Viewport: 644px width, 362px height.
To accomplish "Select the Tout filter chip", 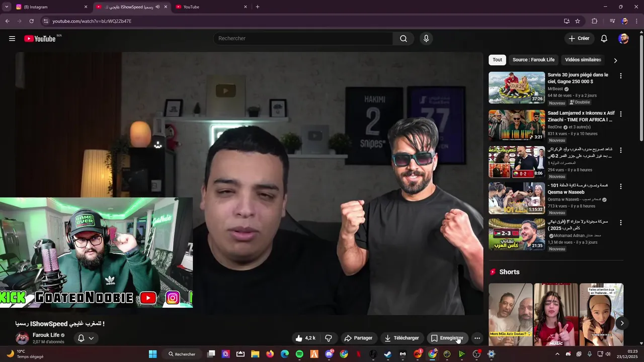I will click(497, 60).
